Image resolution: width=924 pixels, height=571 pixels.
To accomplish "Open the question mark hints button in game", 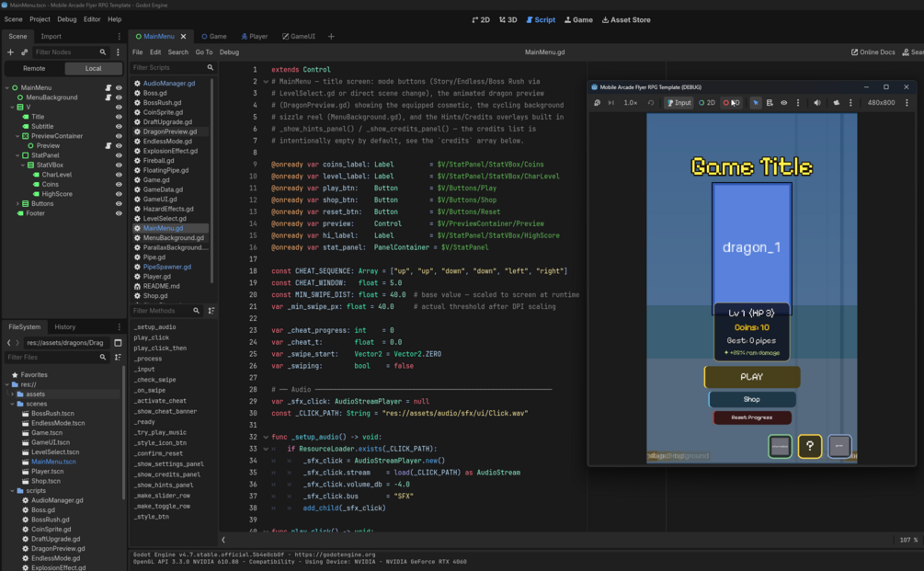I will tap(810, 446).
